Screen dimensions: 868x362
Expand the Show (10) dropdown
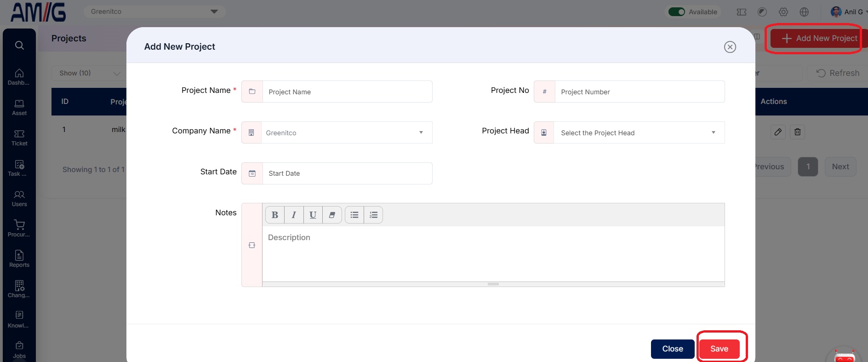coord(89,73)
